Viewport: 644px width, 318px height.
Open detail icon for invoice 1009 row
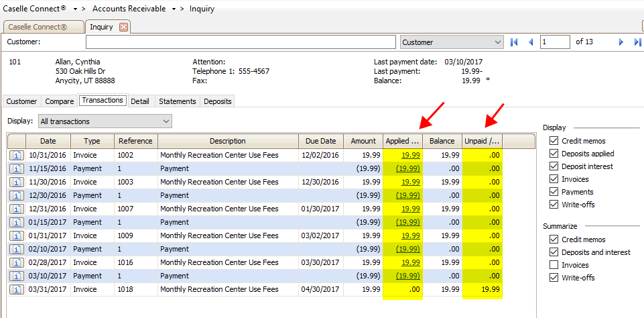click(17, 235)
